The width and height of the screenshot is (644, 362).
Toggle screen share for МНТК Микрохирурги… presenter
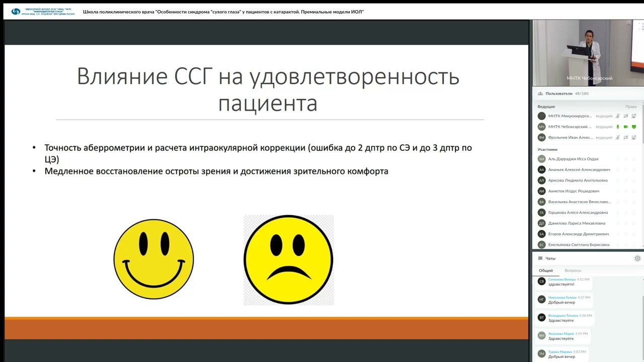[634, 116]
